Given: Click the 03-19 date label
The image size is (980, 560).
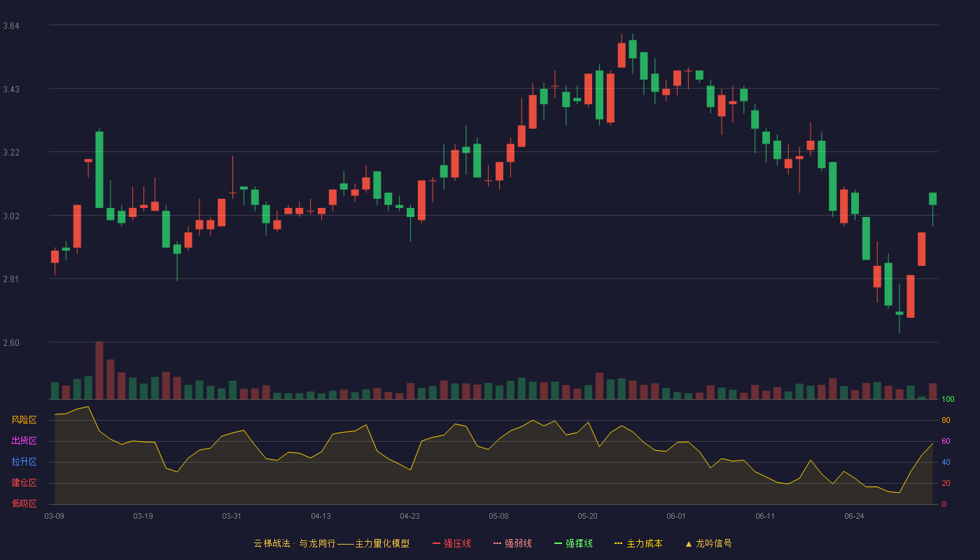Looking at the screenshot, I should 143,516.
